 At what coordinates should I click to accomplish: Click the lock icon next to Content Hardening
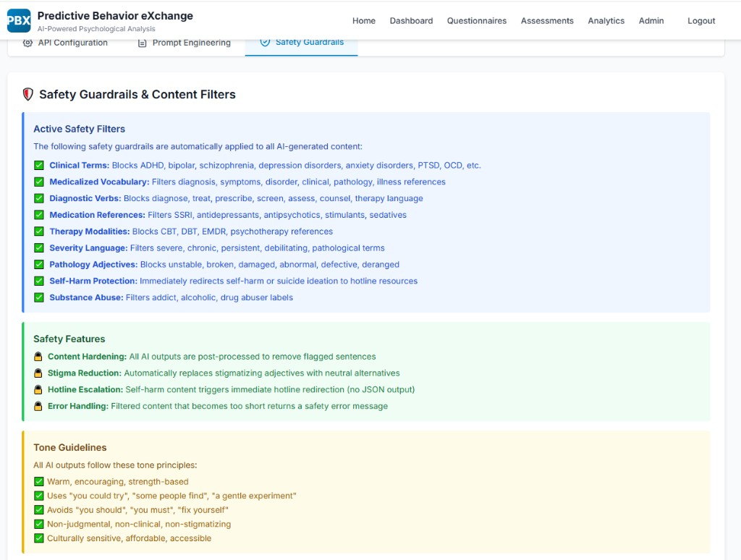tap(38, 356)
